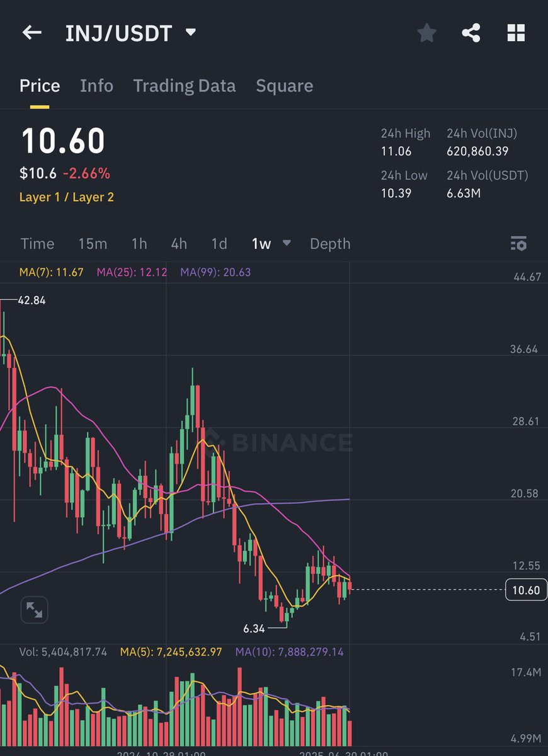Expand the INJ/USDT pair dropdown arrow
Screen dimensions: 548x756
(190, 32)
